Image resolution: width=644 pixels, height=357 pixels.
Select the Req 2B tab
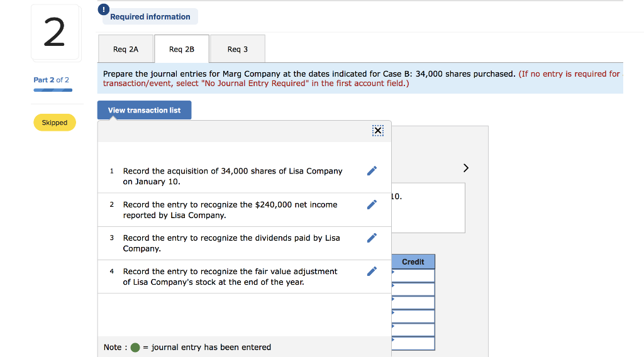(x=182, y=49)
